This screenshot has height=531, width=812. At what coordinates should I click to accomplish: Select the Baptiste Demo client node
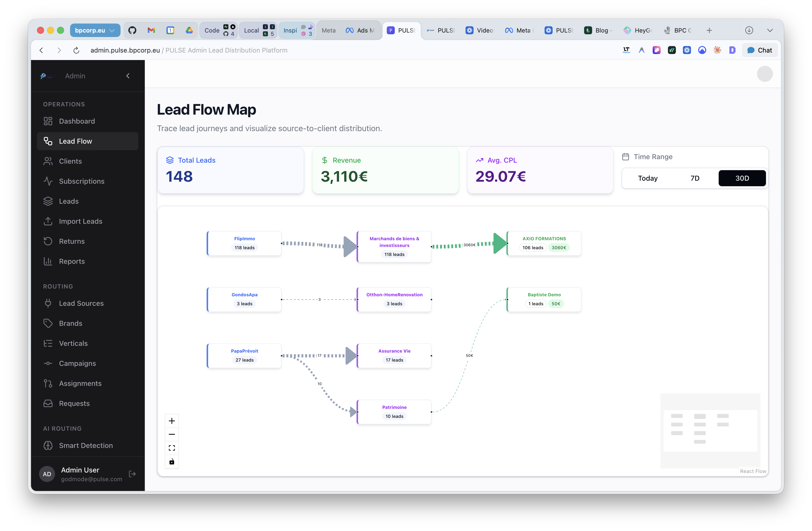pos(544,299)
